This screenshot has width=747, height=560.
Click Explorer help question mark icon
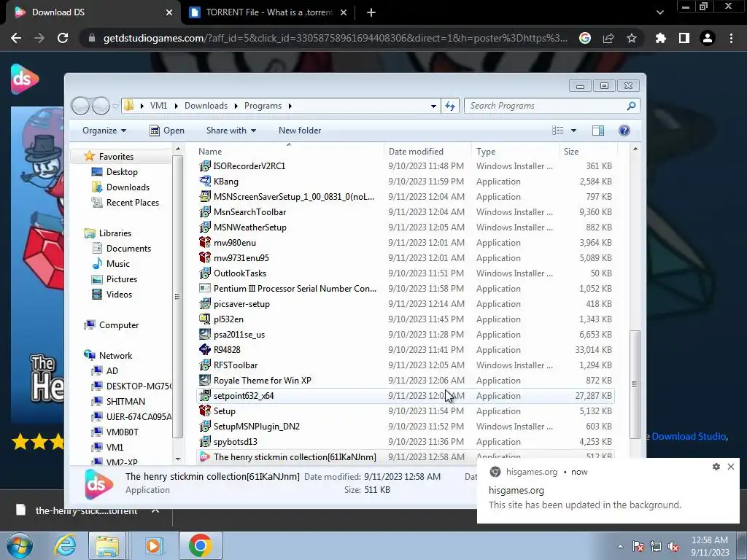click(x=624, y=131)
